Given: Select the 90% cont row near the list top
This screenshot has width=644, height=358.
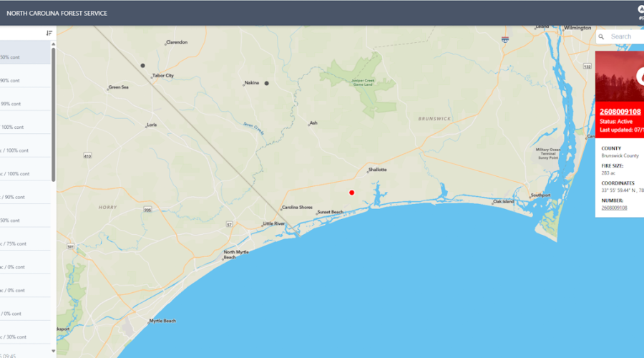Looking at the screenshot, I should (25, 76).
